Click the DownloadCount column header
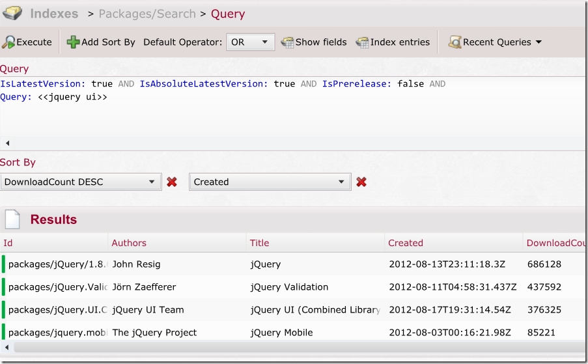This screenshot has width=588, height=364. 555,243
